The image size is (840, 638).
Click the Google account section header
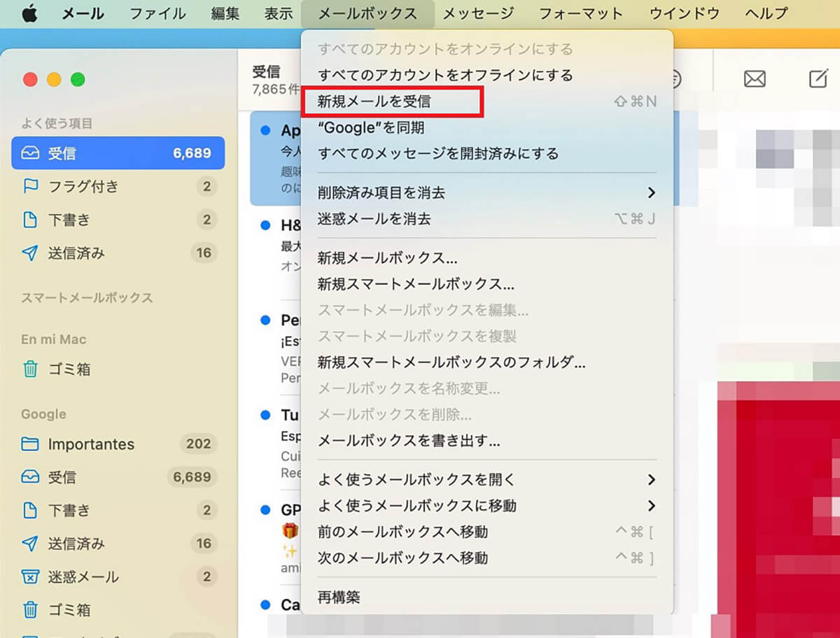pos(43,414)
